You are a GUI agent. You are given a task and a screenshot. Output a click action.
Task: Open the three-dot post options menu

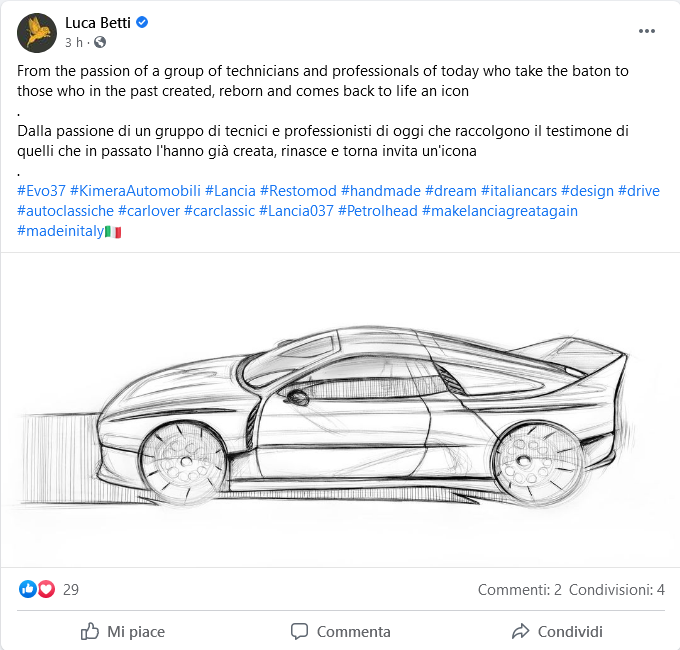(x=647, y=31)
